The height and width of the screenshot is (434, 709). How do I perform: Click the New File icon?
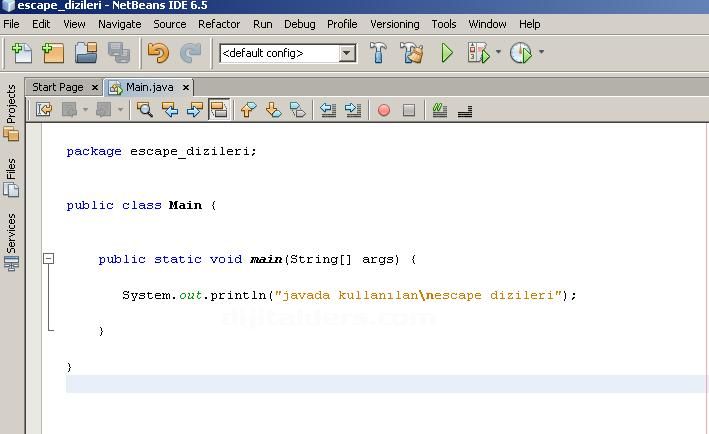19,53
